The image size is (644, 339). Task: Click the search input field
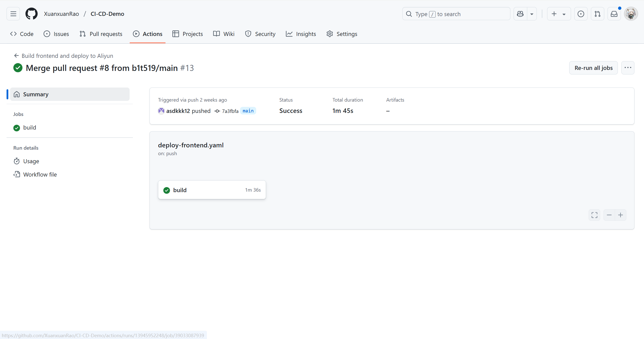[456, 14]
